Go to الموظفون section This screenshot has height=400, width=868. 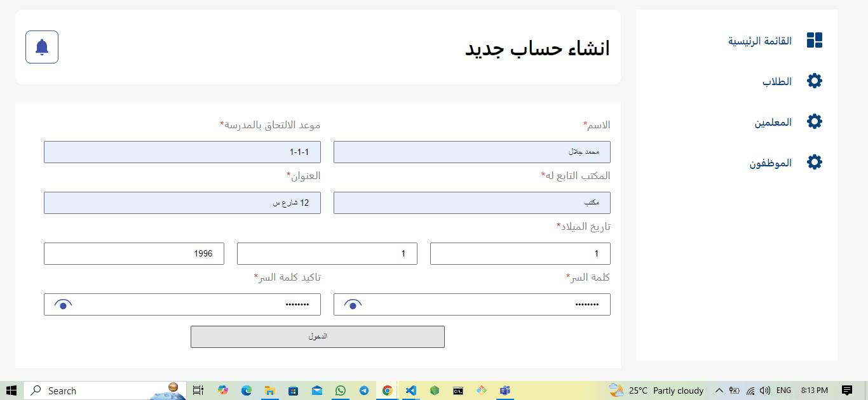pyautogui.click(x=770, y=163)
